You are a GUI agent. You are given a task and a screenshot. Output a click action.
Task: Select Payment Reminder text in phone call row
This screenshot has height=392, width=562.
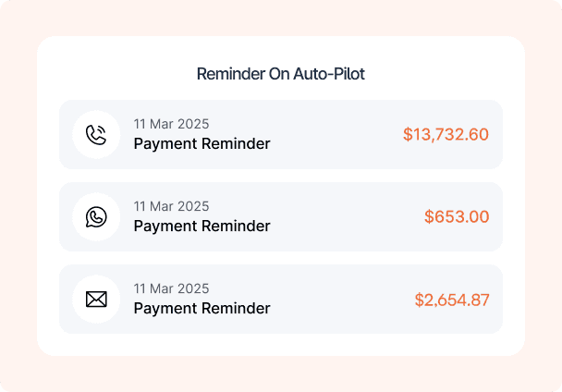[x=202, y=144]
